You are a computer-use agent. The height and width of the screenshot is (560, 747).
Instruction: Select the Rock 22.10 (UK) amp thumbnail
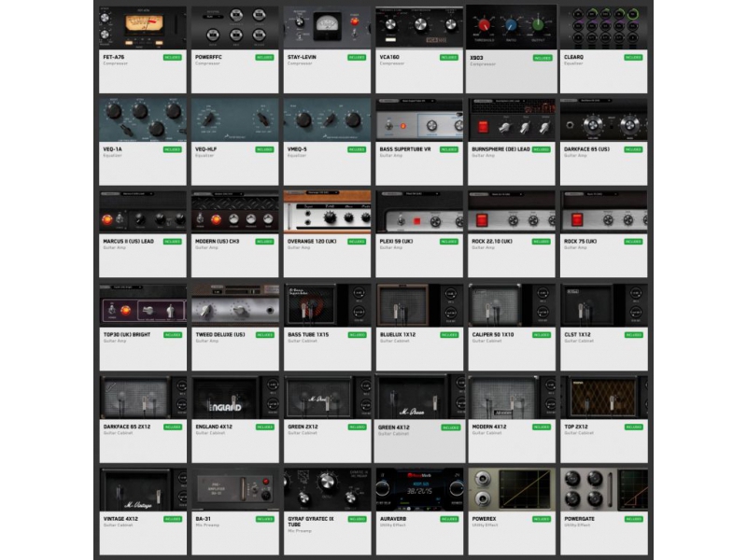[512, 213]
